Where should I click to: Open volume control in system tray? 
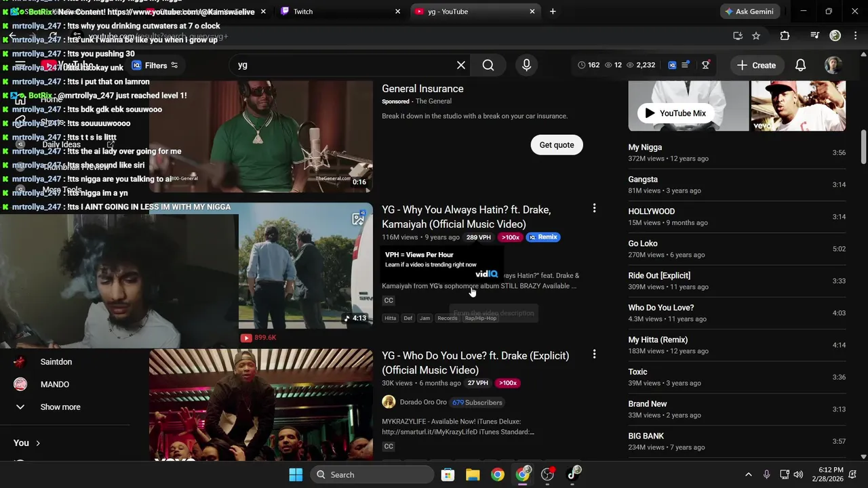(798, 474)
